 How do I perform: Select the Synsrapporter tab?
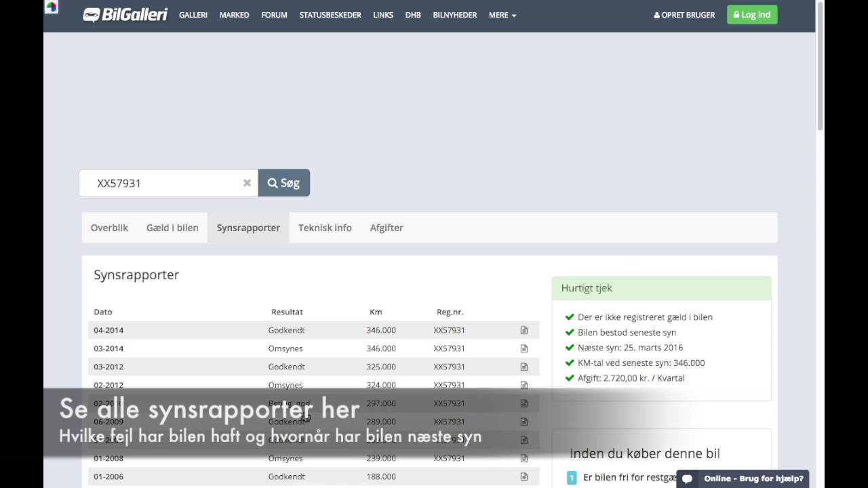(248, 228)
